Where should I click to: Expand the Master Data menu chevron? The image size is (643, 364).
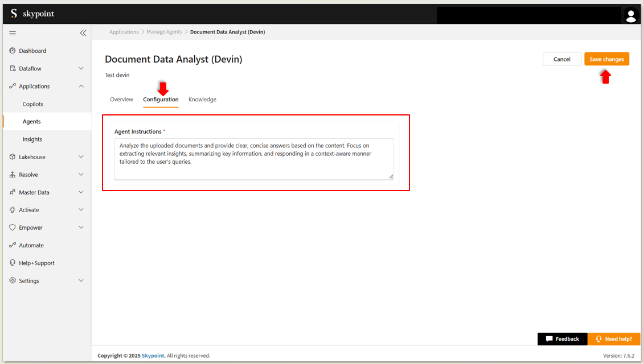coord(81,192)
